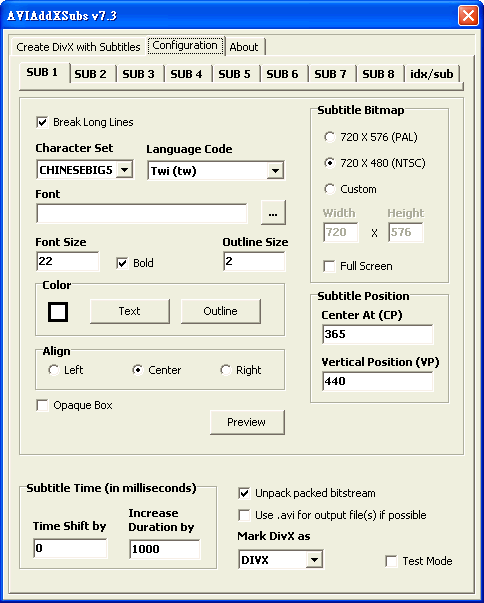Click the Time Shift by field

(x=70, y=548)
